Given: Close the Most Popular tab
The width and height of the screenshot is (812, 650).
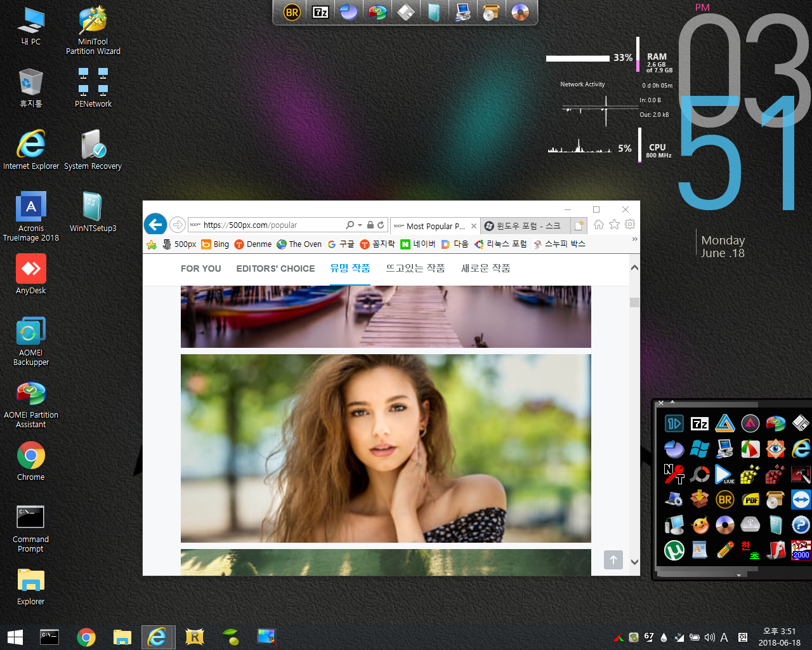Looking at the screenshot, I should (x=474, y=226).
